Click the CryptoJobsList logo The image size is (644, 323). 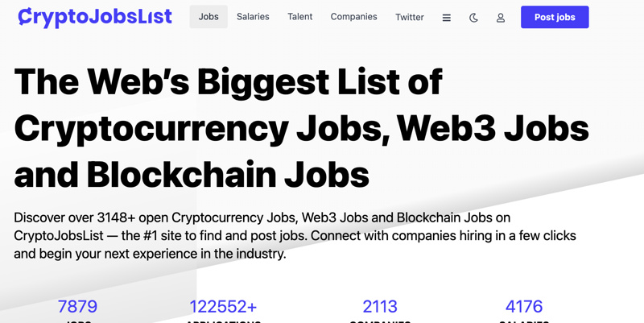point(95,17)
